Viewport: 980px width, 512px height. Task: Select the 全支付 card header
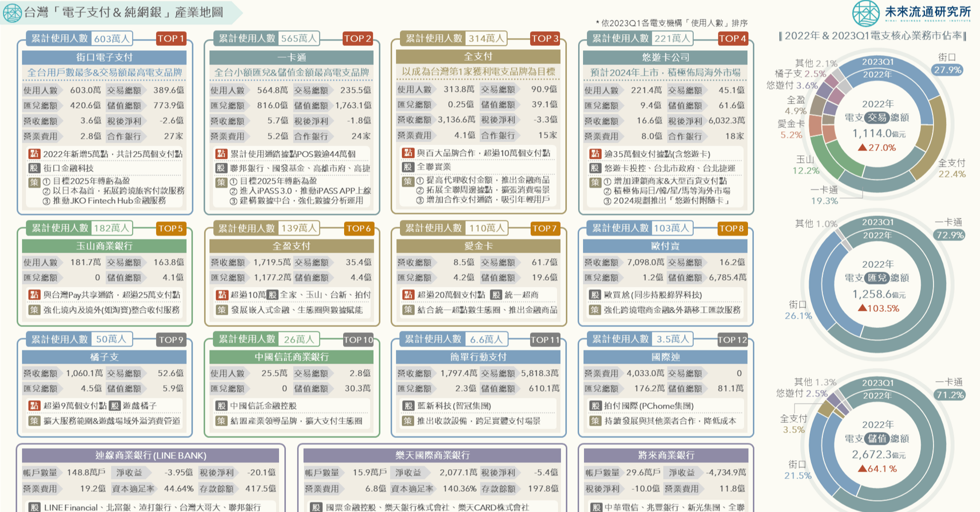coord(478,56)
